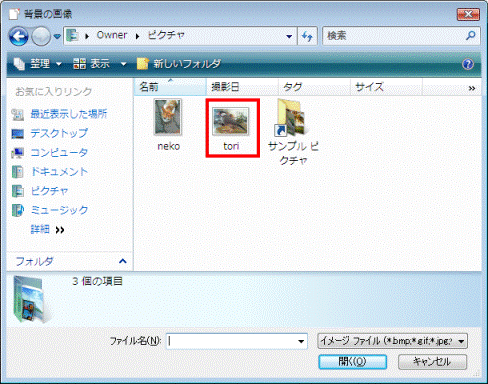Sort by the 名前 column header
This screenshot has height=384, width=488.
pos(170,87)
